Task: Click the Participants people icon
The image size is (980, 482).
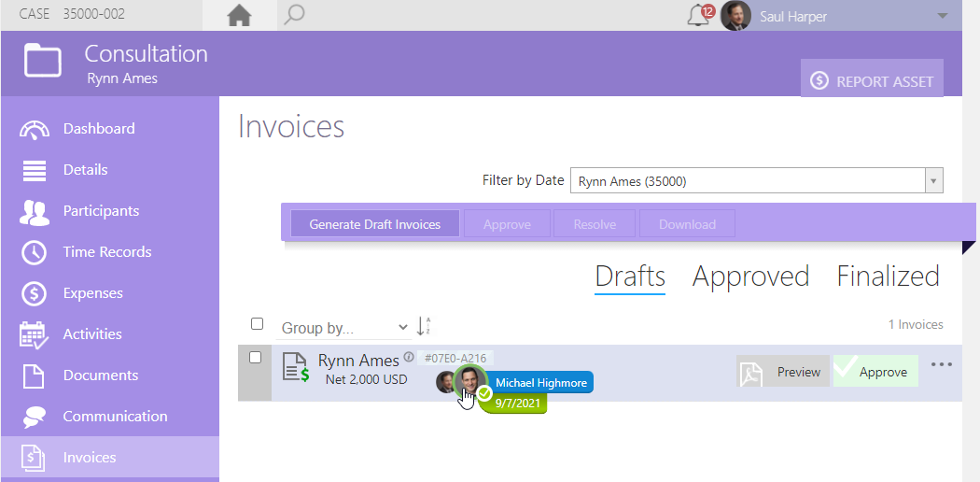Action: 35,213
